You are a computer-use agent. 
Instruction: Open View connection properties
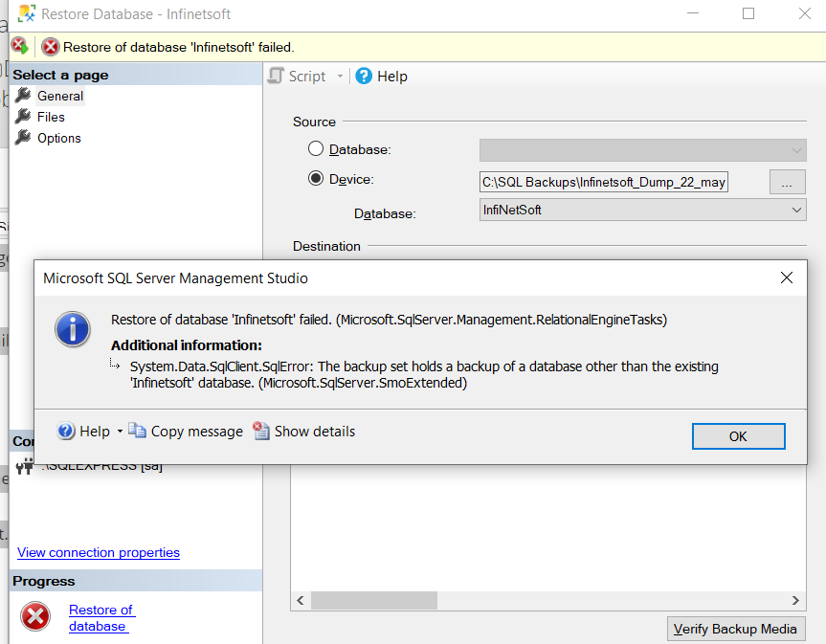point(98,552)
